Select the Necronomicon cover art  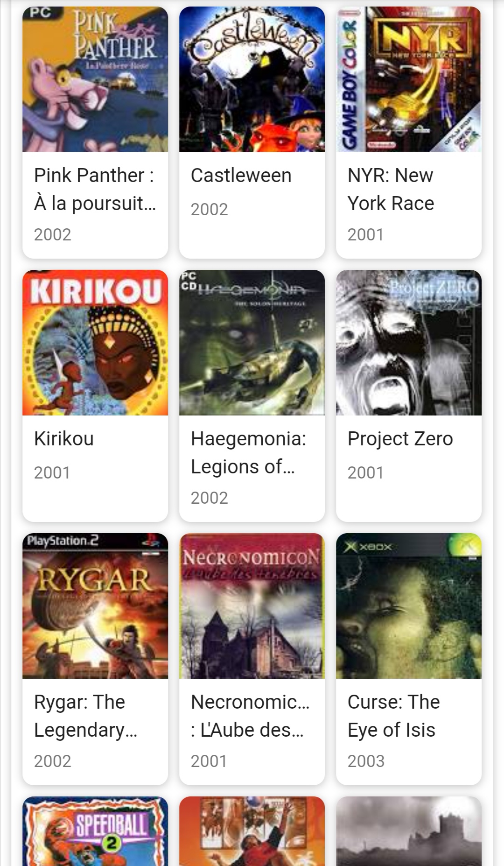(252, 606)
